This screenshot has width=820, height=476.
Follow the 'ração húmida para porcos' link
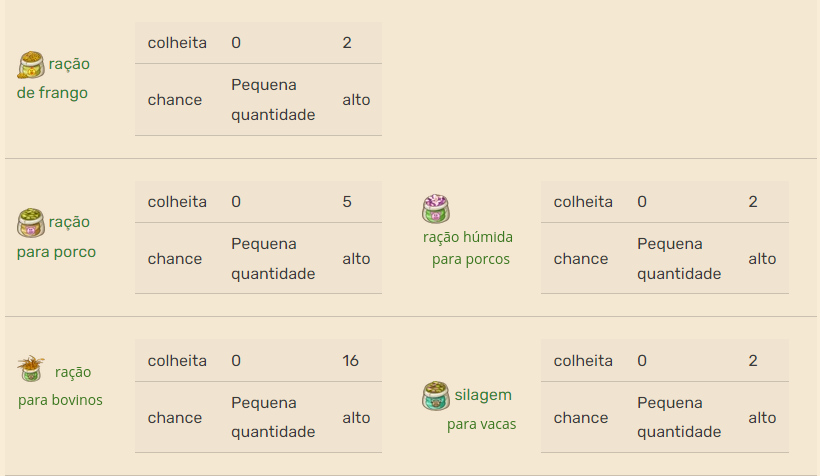pyautogui.click(x=468, y=248)
